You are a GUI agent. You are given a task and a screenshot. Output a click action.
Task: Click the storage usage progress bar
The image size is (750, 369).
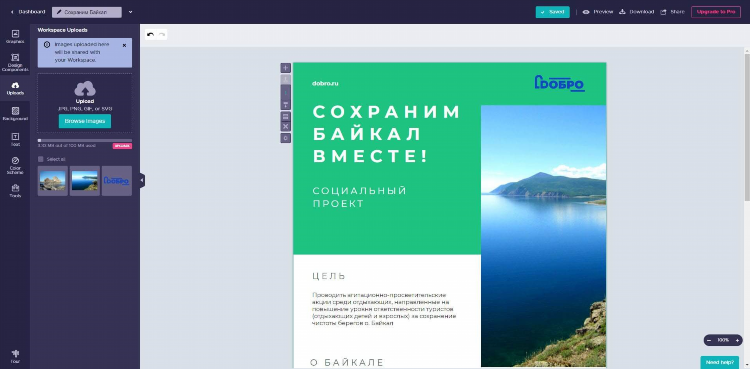[85, 140]
